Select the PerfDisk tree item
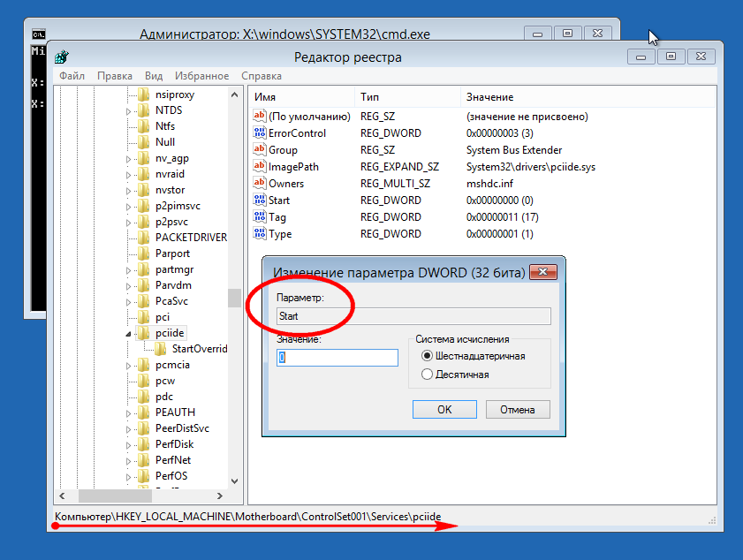Image resolution: width=743 pixels, height=560 pixels. point(174,444)
